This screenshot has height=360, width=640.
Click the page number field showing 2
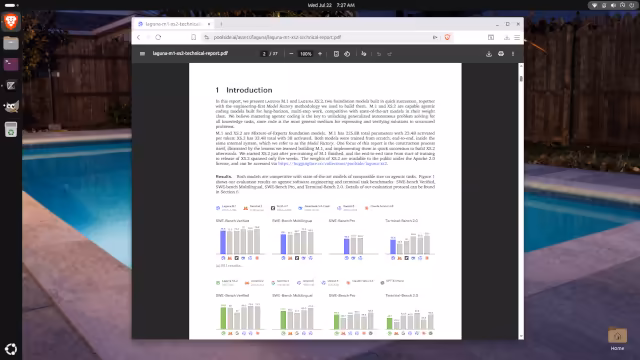pyautogui.click(x=264, y=54)
